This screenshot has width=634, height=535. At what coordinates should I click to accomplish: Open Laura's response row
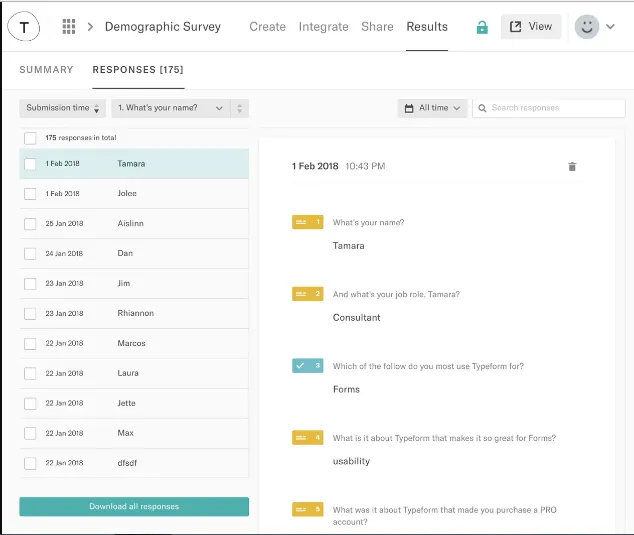(x=134, y=373)
